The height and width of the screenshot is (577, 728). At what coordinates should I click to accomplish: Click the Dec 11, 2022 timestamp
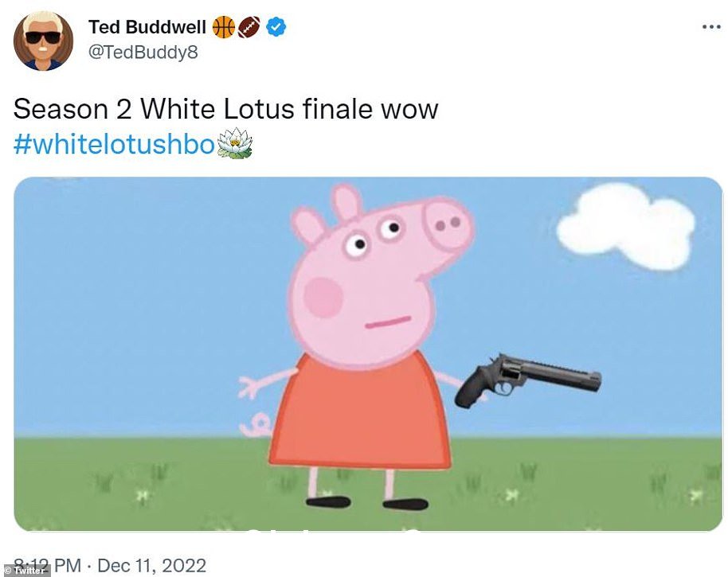152,565
